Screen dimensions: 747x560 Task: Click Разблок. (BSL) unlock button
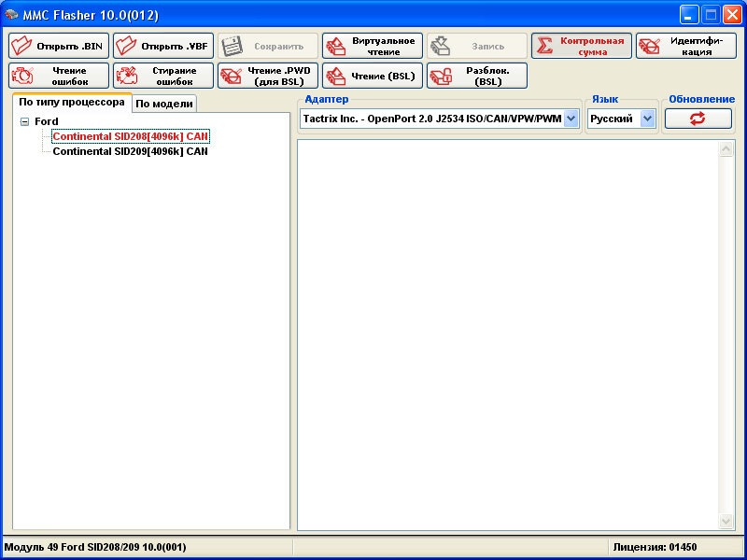point(476,76)
